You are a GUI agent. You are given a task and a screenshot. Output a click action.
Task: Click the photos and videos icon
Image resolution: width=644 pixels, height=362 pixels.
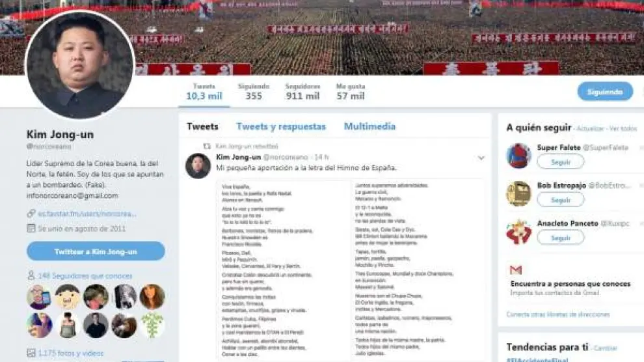pyautogui.click(x=31, y=352)
